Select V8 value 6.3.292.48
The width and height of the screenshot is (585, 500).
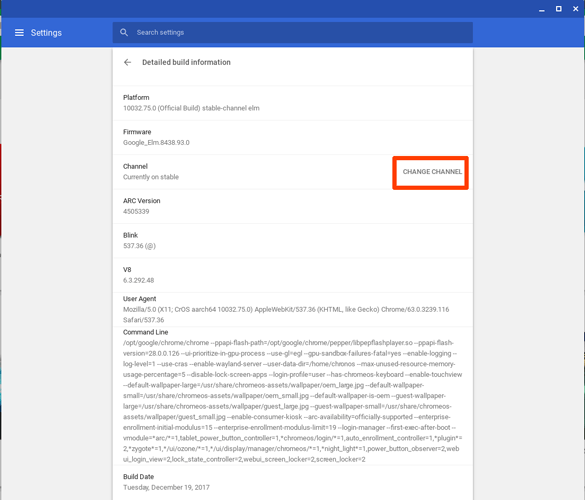138,280
